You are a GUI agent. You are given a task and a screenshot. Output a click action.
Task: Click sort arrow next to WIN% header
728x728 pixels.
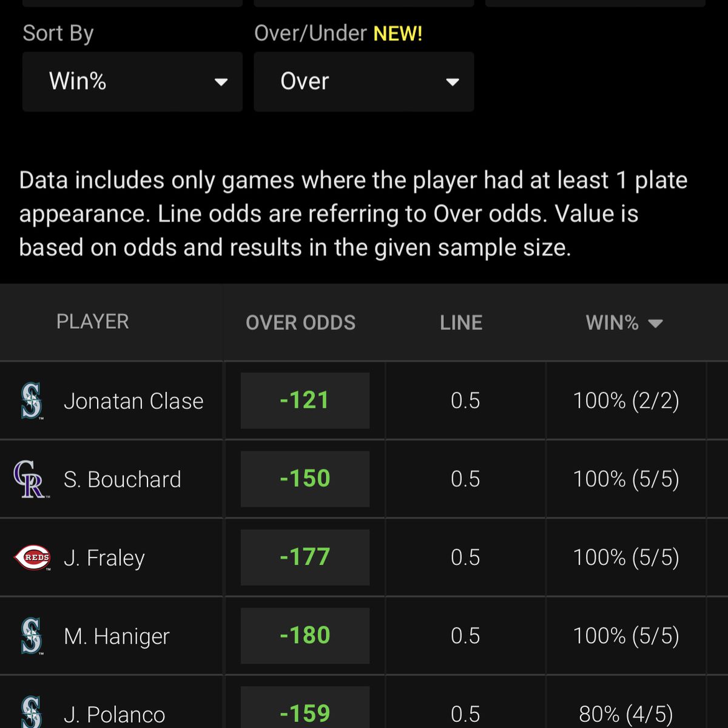tap(655, 323)
